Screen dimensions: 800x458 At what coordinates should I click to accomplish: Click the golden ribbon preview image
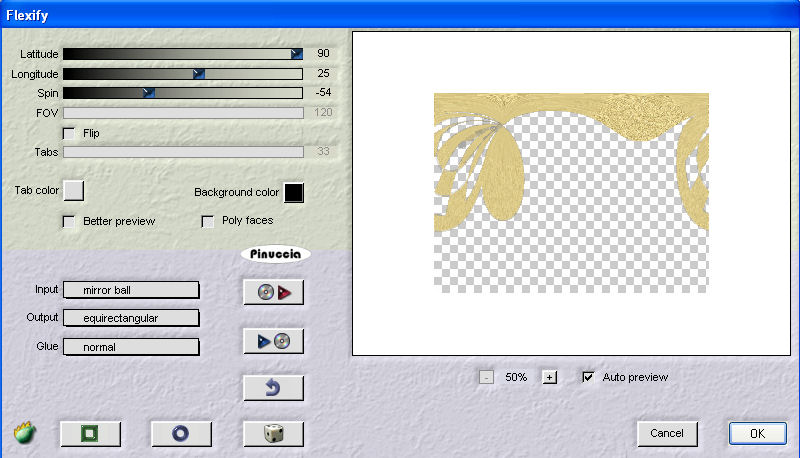click(x=571, y=193)
